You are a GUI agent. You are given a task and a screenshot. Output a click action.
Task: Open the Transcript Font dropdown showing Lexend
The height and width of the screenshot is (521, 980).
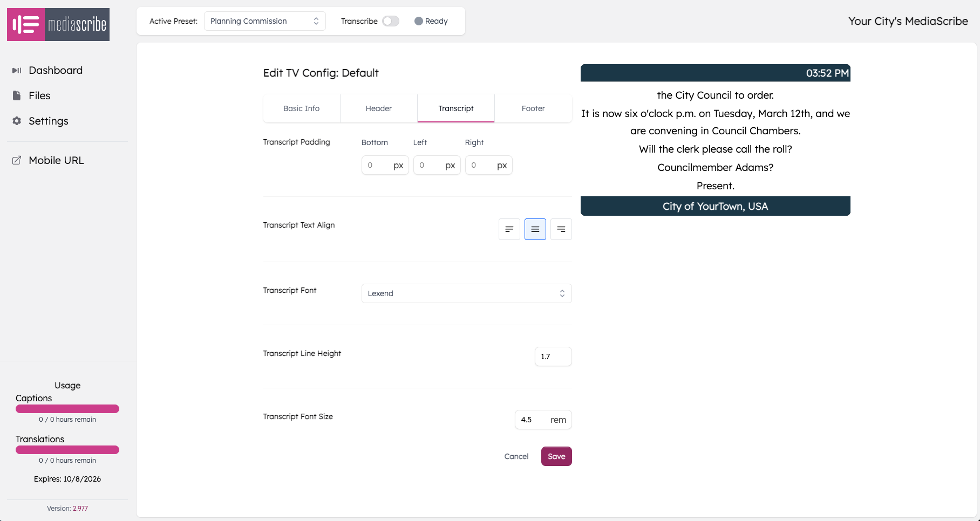click(x=466, y=293)
